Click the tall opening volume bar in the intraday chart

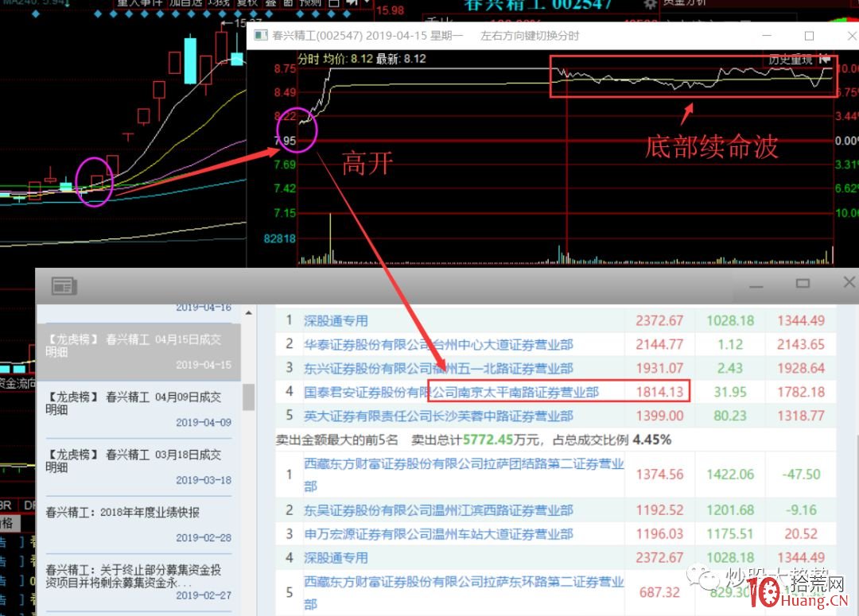coord(330,238)
